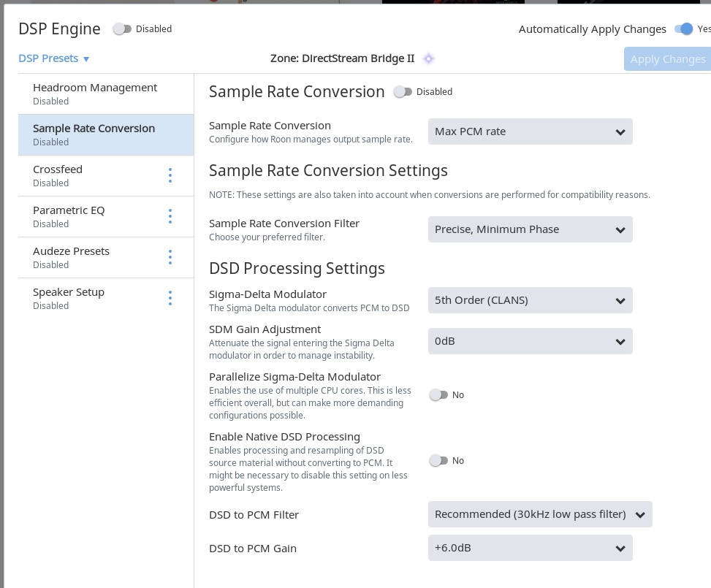Enable Native DSD Processing switch
Screen dimensions: 711x588
438,461
